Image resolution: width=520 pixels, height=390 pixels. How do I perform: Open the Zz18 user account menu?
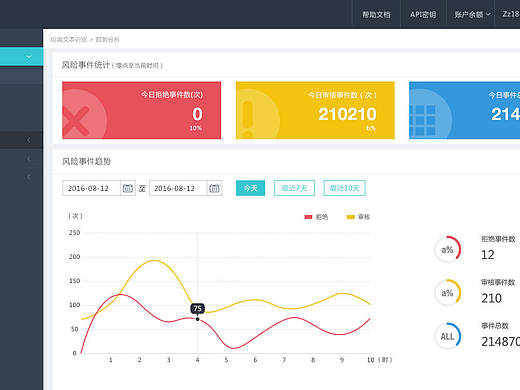[x=511, y=14]
